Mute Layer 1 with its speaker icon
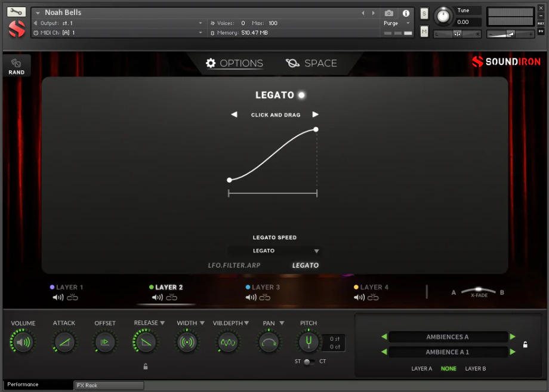This screenshot has height=392, width=549. 58,297
